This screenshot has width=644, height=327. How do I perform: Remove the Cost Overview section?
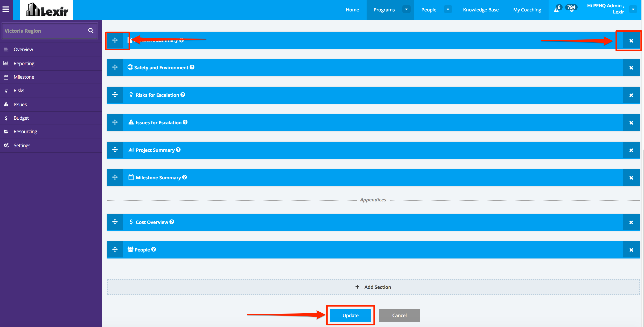tap(631, 222)
